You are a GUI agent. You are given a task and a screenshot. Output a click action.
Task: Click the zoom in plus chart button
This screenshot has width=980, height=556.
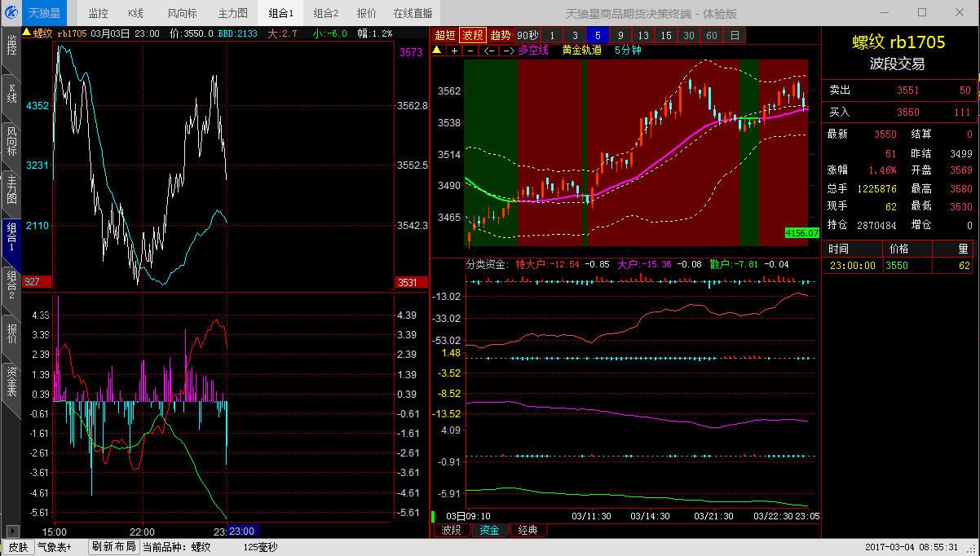[455, 51]
